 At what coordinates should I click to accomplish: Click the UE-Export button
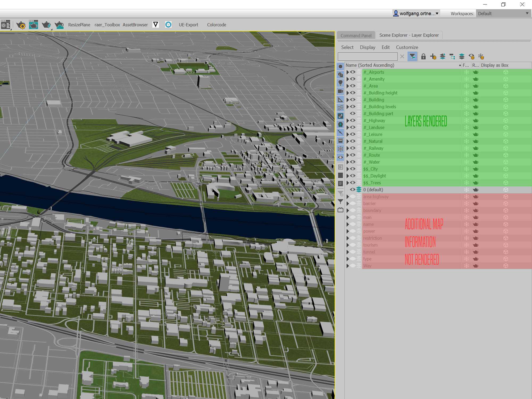188,25
